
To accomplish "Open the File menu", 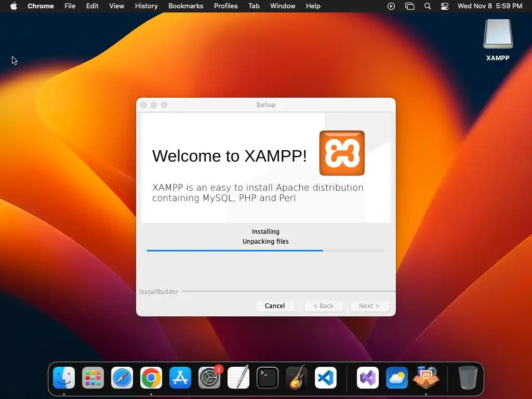I will tap(70, 6).
